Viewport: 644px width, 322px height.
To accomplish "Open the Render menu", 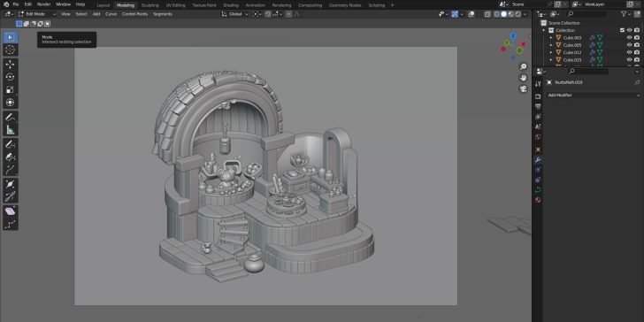I will (x=43, y=4).
